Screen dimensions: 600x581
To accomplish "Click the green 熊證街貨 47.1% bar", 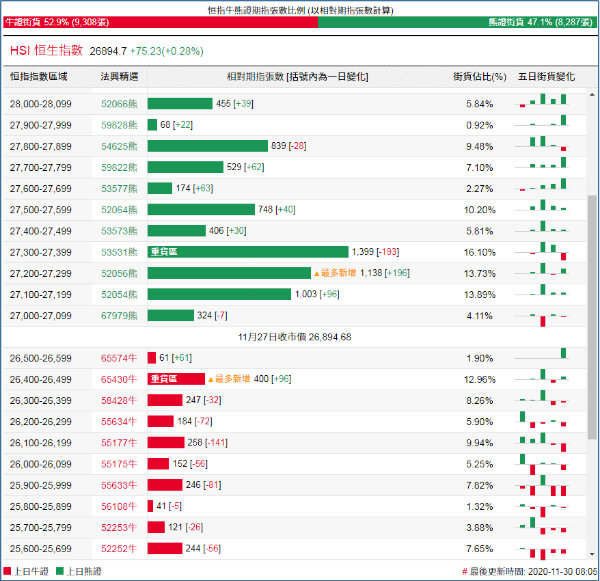I will [457, 22].
